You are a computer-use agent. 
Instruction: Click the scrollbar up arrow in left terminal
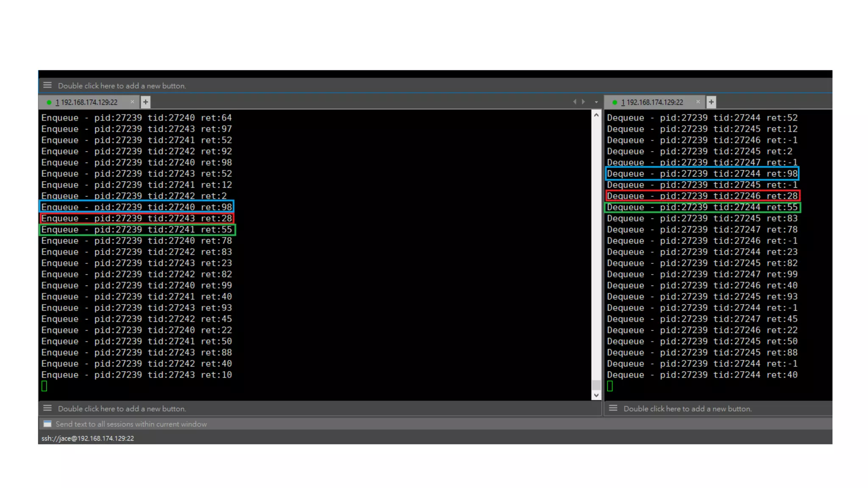[596, 115]
